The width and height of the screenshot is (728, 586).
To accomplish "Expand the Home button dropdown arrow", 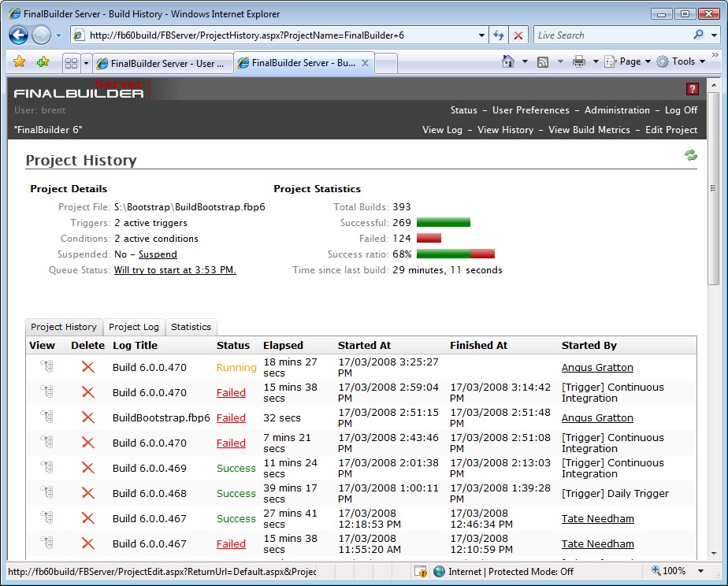I will pos(525,61).
